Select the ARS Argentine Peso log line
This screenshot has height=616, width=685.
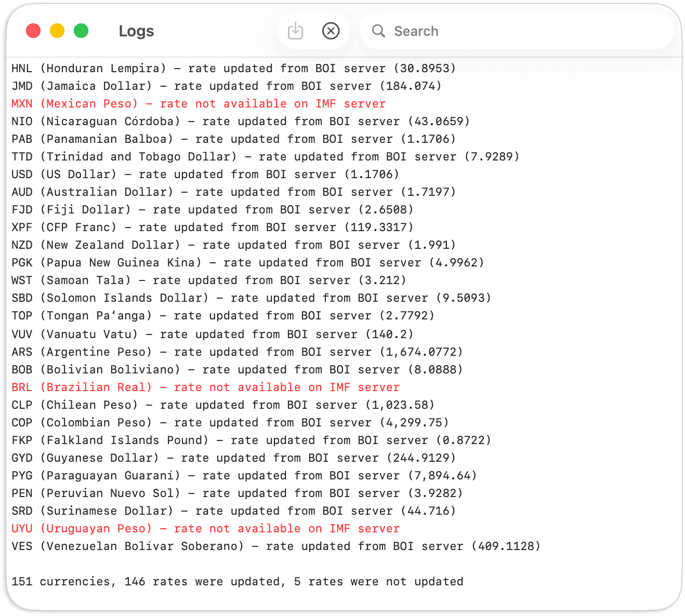pos(237,352)
